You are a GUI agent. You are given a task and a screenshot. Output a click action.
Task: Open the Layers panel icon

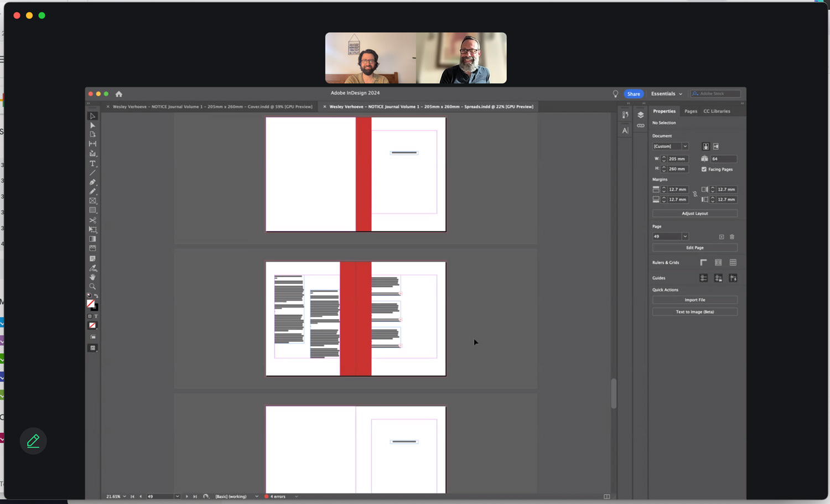point(640,115)
